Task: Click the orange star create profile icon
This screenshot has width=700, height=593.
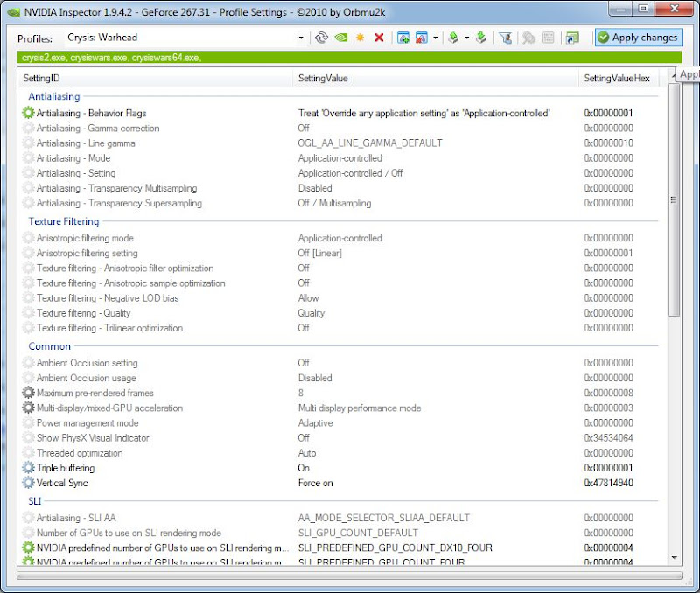Action: pos(360,38)
